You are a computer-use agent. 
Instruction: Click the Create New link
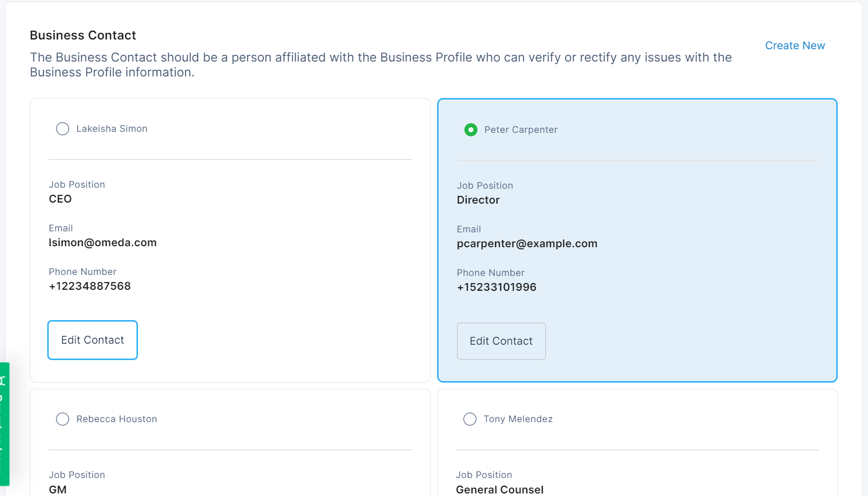[795, 46]
